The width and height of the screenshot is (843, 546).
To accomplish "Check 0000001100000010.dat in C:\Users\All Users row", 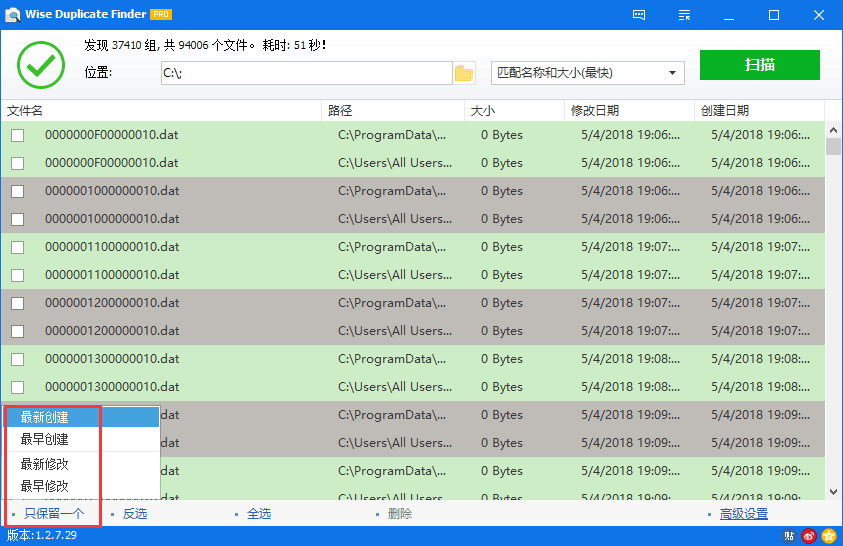I will 18,275.
